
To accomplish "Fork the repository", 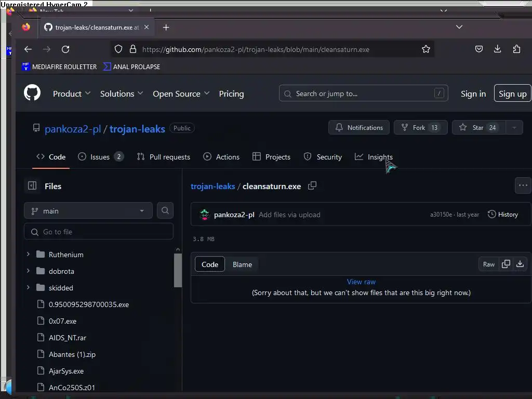I will click(420, 128).
